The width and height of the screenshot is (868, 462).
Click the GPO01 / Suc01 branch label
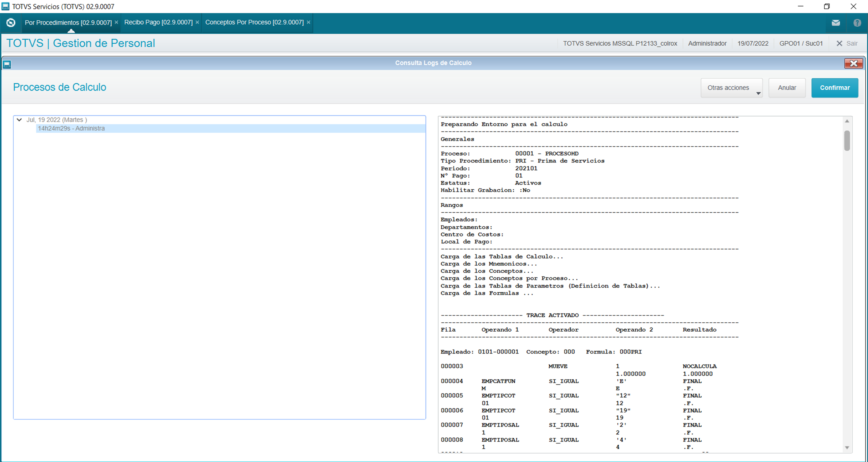pyautogui.click(x=801, y=43)
